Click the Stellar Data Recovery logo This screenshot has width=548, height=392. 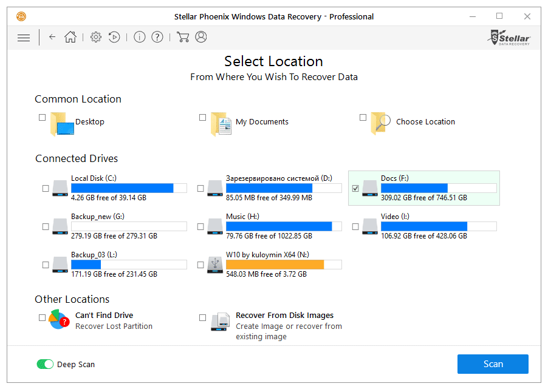509,38
